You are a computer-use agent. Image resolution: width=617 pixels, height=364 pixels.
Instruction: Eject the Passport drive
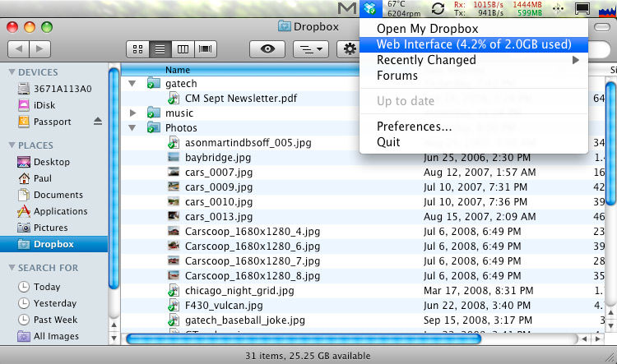coord(99,122)
